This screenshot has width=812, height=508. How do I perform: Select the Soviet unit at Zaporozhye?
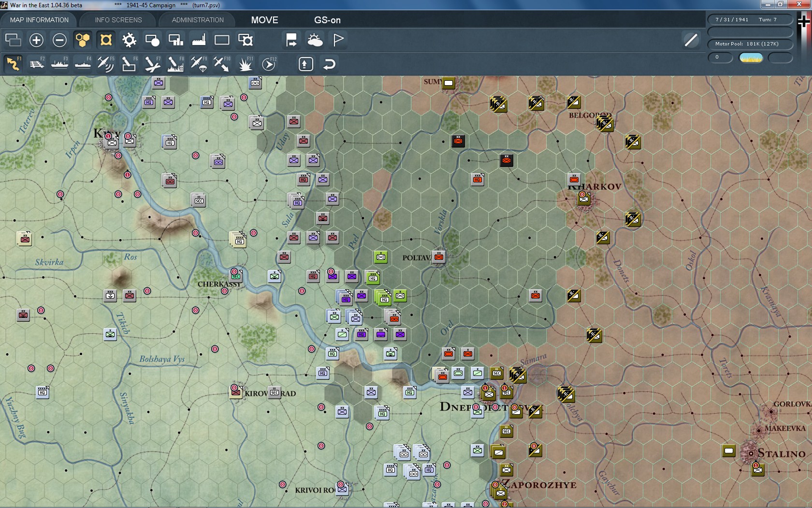pyautogui.click(x=500, y=493)
